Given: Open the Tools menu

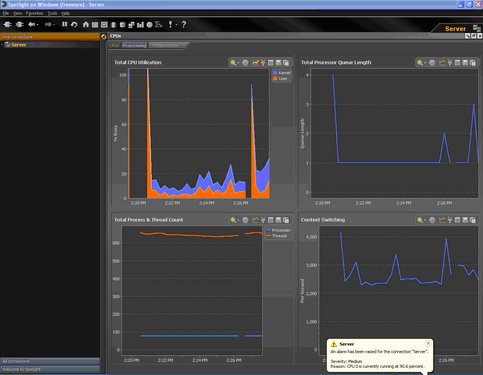Looking at the screenshot, I should point(52,13).
